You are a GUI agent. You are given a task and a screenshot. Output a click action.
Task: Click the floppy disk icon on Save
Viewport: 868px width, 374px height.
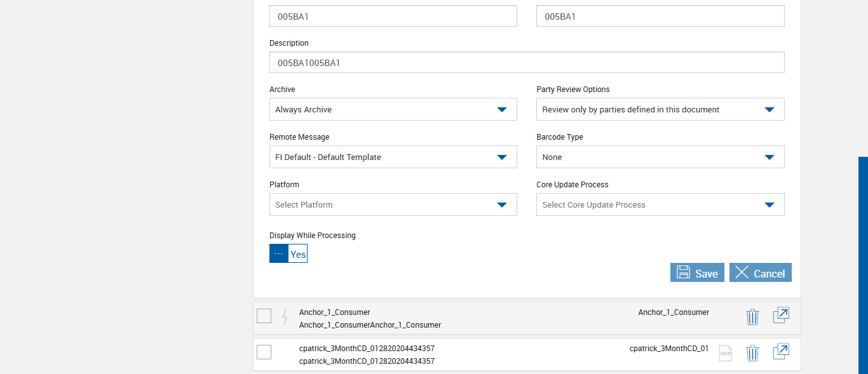click(x=683, y=273)
